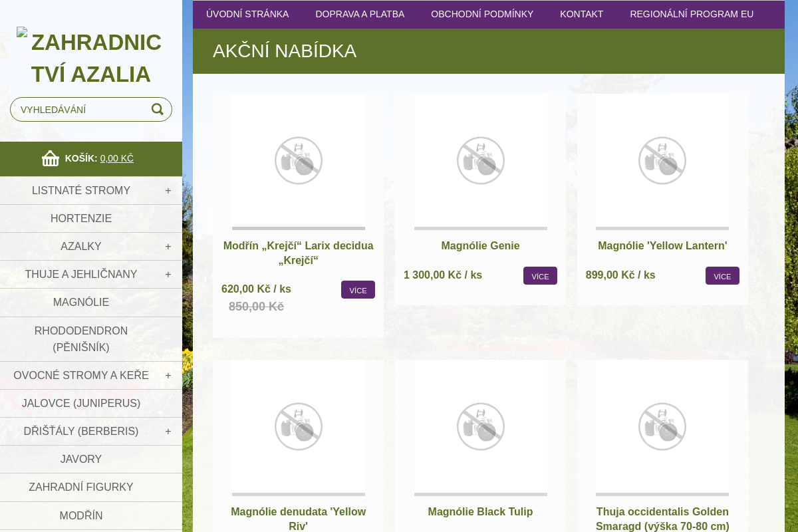
Task: Open the cart total 0,00 Kč link
Action: pyautogui.click(x=117, y=158)
